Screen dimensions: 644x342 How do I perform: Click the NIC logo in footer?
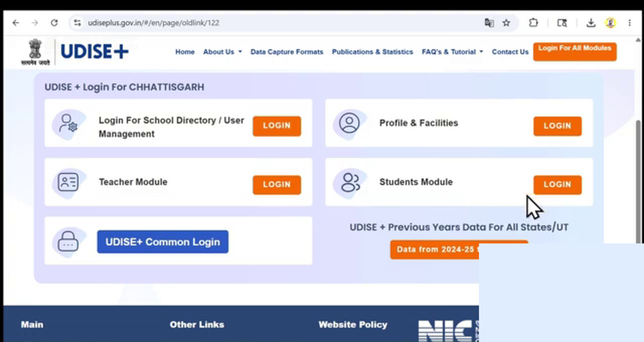(448, 331)
